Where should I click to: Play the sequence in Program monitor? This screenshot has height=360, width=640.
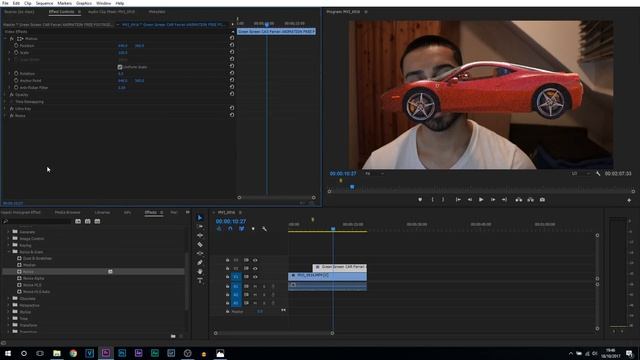(481, 200)
